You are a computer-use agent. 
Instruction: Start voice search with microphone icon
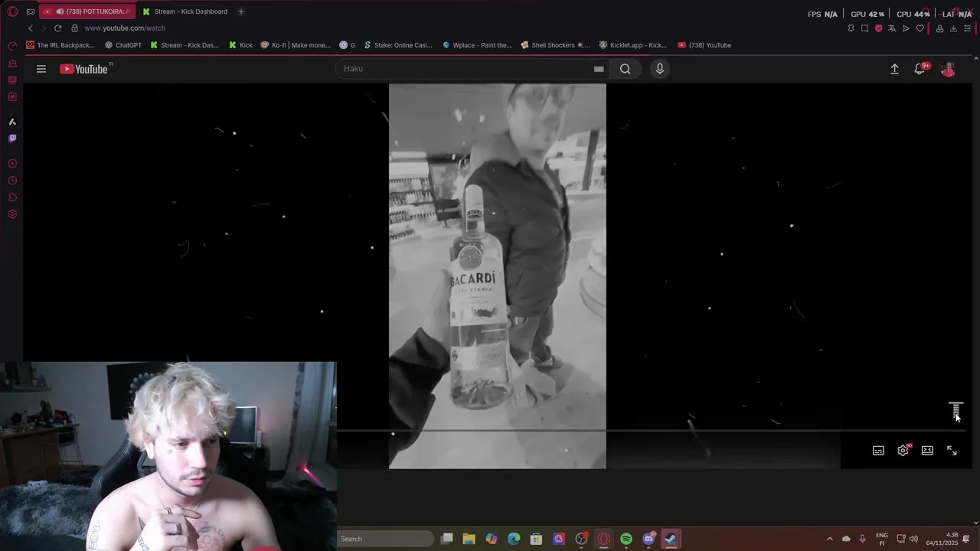pos(659,69)
